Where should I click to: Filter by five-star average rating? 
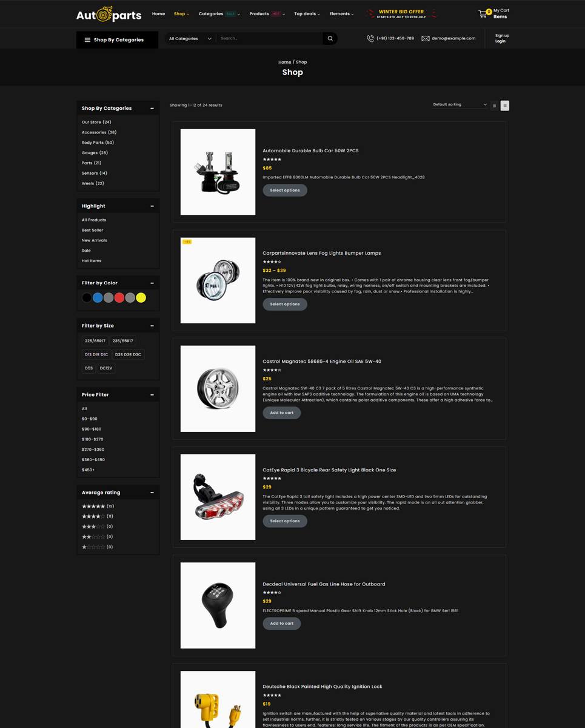pyautogui.click(x=98, y=506)
